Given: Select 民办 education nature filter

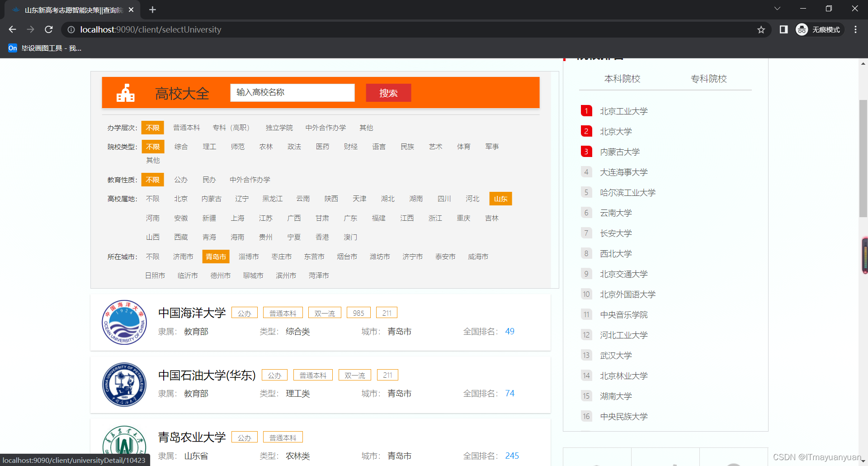Looking at the screenshot, I should 209,180.
